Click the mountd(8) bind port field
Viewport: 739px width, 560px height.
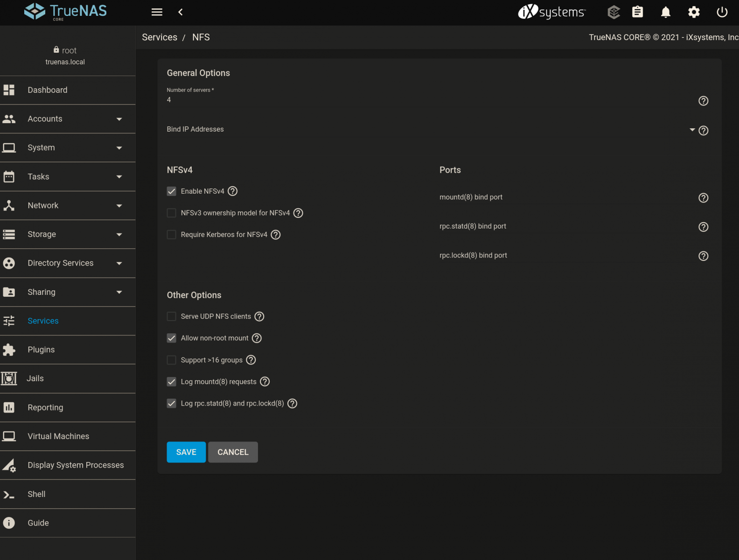[x=568, y=197]
